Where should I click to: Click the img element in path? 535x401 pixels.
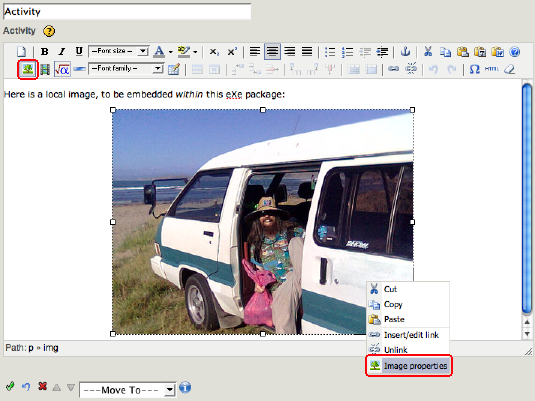point(50,348)
